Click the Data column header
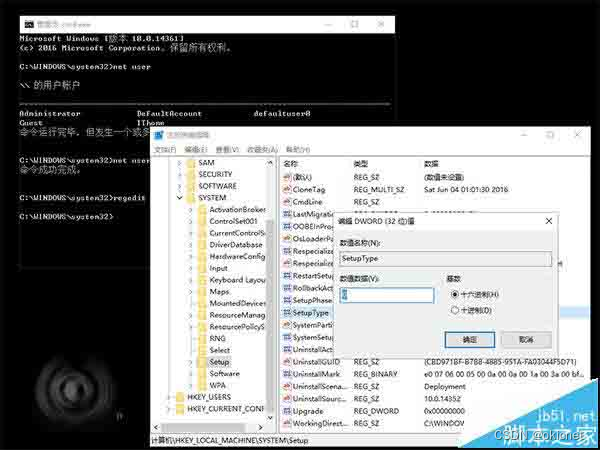 (431, 164)
